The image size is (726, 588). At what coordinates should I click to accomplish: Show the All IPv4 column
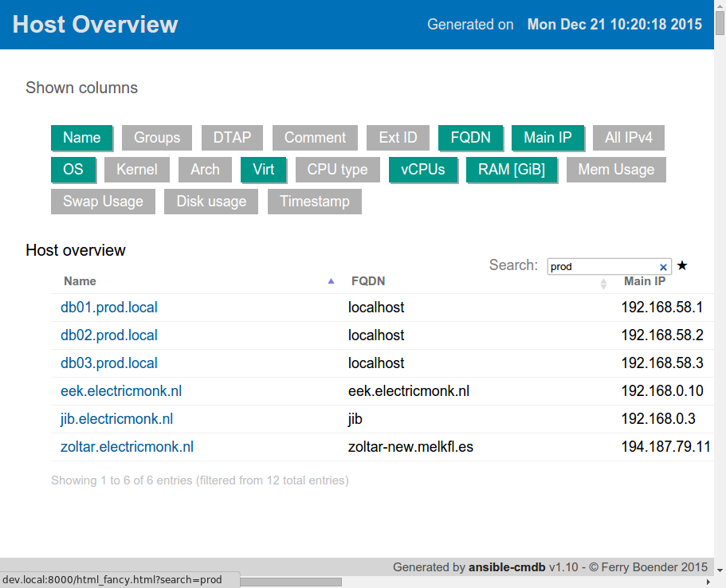click(628, 138)
